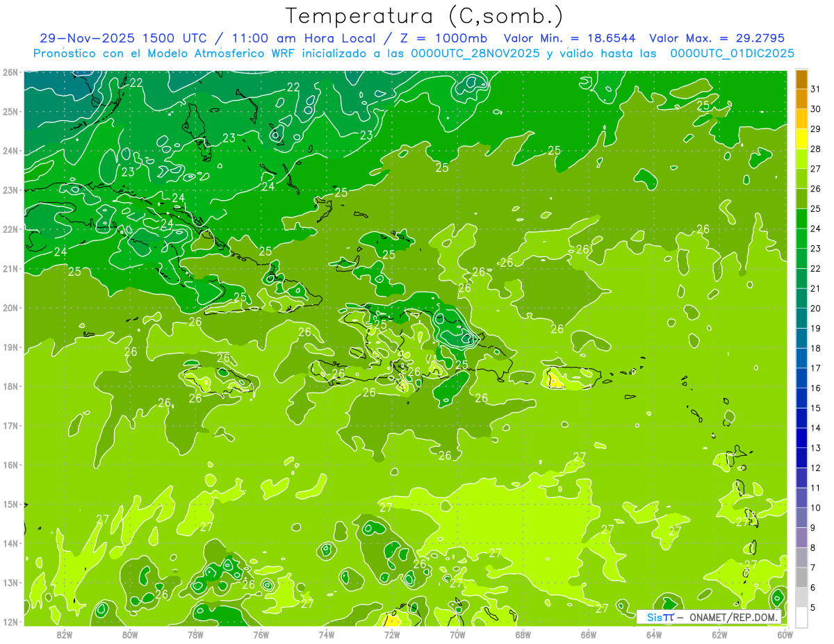Click the "12N" latitude axis label
The image size is (834, 644).
coord(10,622)
